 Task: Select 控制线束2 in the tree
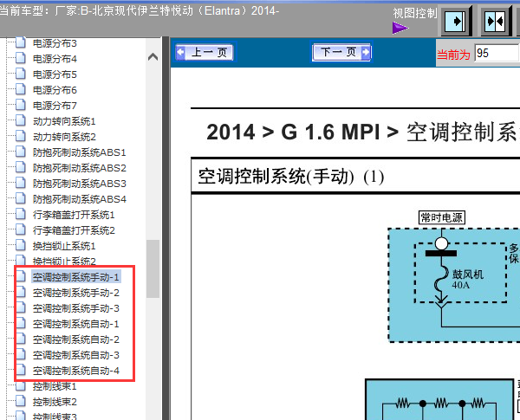55,402
